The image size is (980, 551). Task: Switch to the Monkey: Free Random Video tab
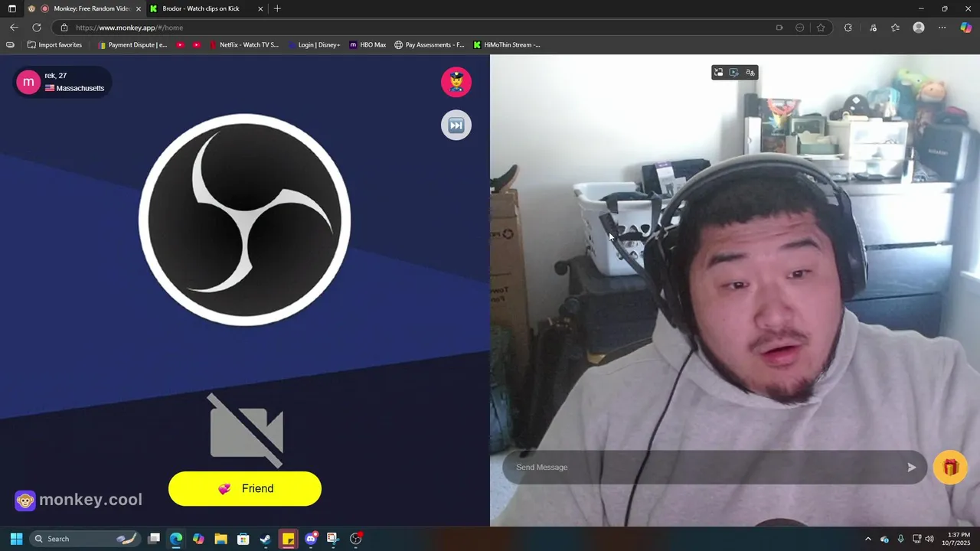[84, 8]
